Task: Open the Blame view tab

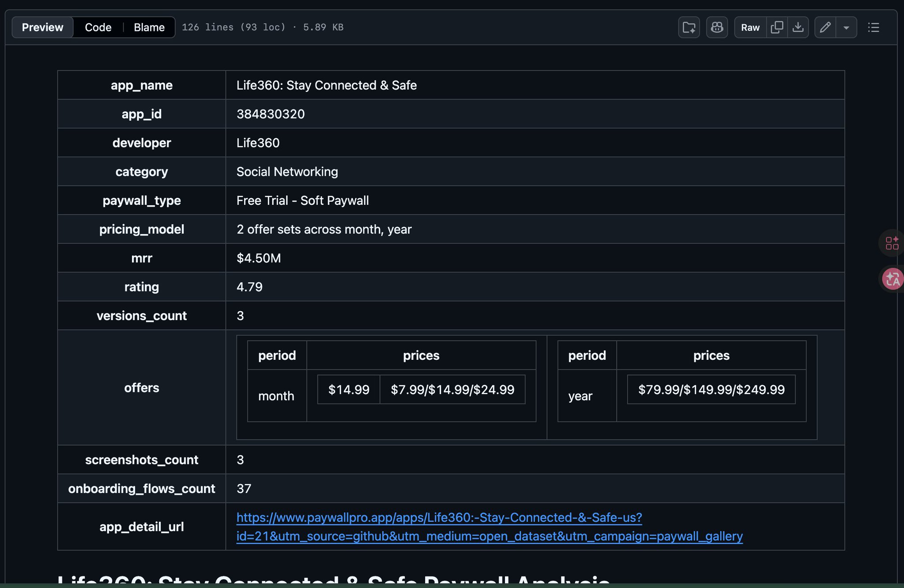Action: click(x=149, y=27)
